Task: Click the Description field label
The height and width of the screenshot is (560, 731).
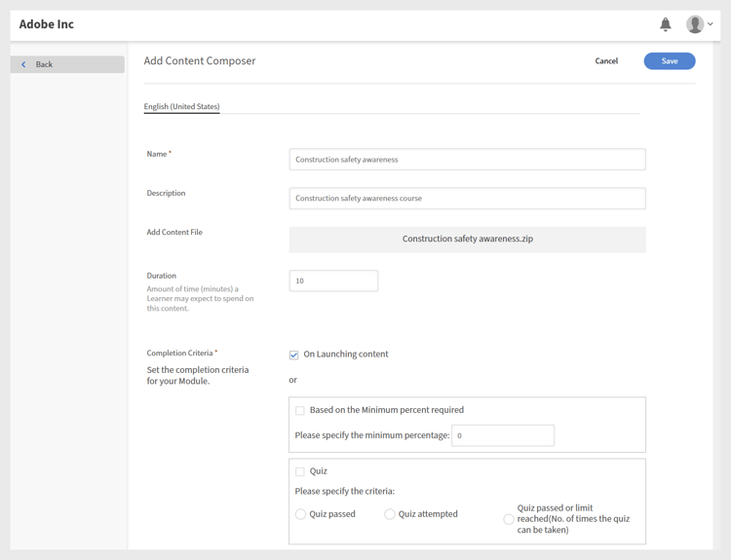Action: pos(166,193)
